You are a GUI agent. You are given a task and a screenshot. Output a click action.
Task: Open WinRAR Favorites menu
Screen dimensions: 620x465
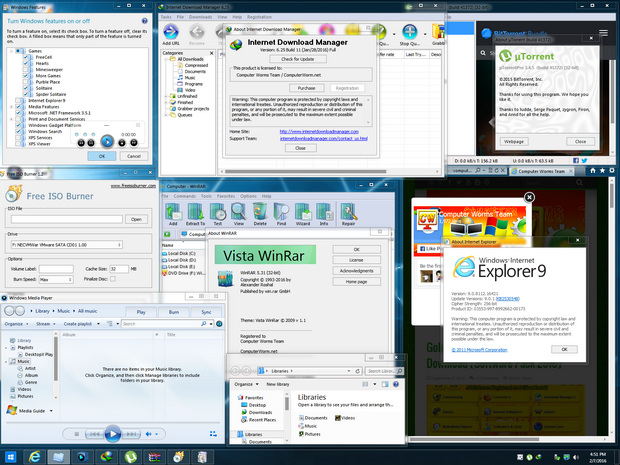[x=226, y=196]
